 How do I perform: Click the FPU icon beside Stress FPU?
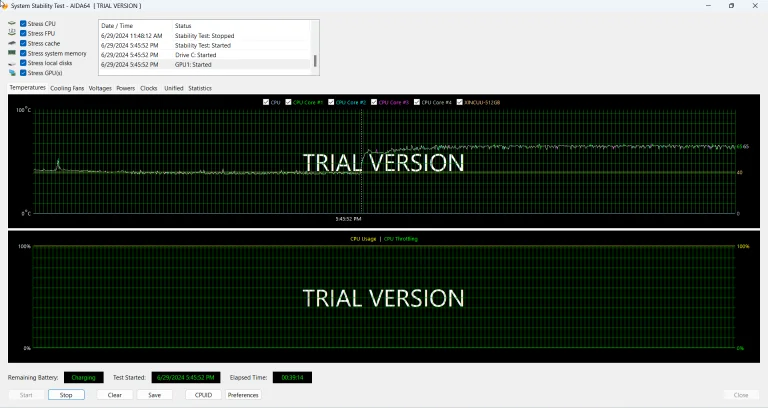12,33
